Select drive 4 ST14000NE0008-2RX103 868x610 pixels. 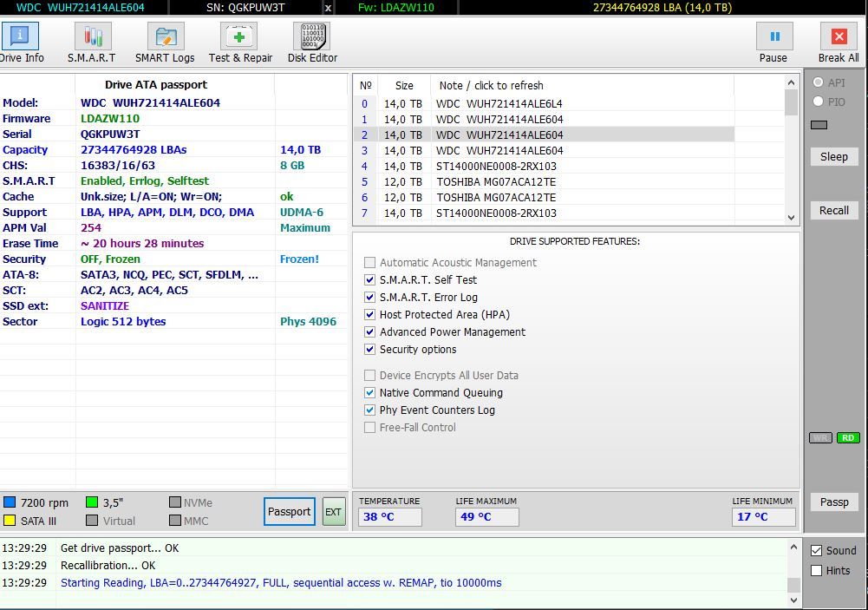(x=544, y=167)
